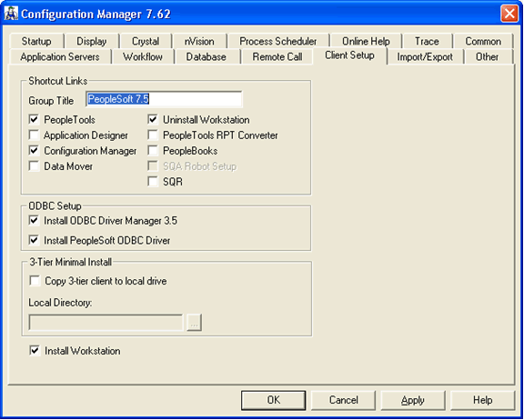
Task: Open the Common tab
Action: (x=483, y=42)
